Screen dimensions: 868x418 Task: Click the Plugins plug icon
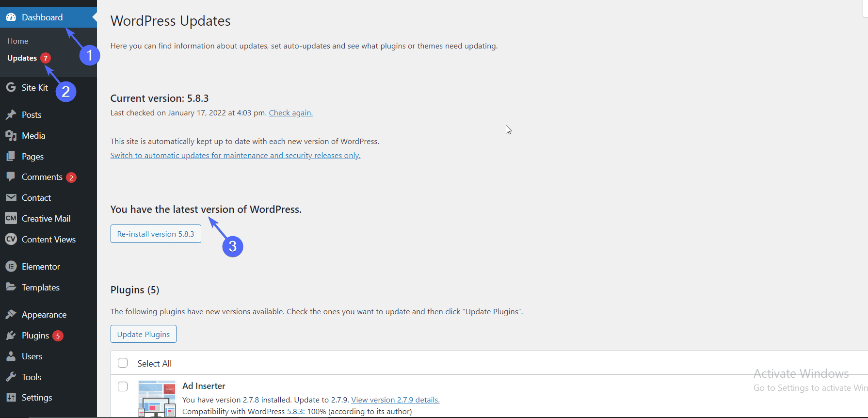[11, 336]
